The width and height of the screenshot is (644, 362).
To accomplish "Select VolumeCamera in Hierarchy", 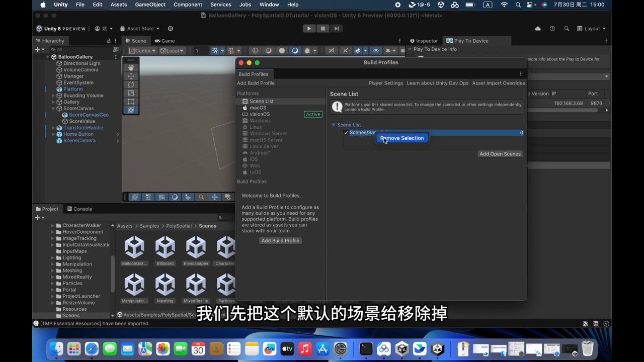I will tap(80, 70).
